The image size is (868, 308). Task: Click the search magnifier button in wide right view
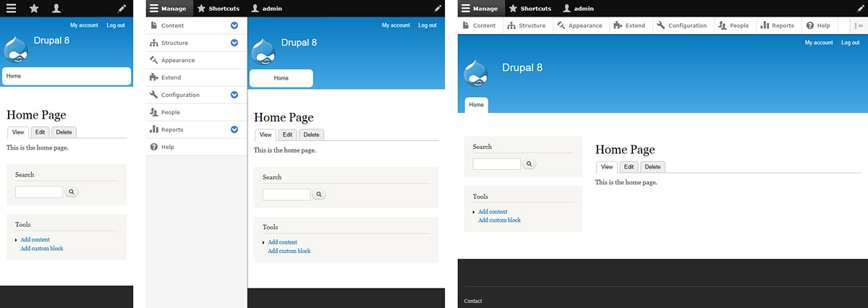(x=529, y=165)
